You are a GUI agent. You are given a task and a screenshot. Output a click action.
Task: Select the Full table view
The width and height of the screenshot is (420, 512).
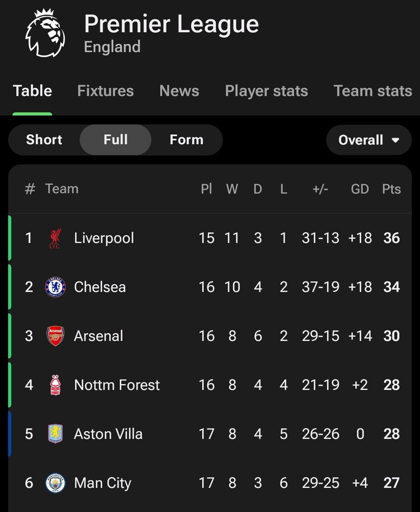[115, 140]
